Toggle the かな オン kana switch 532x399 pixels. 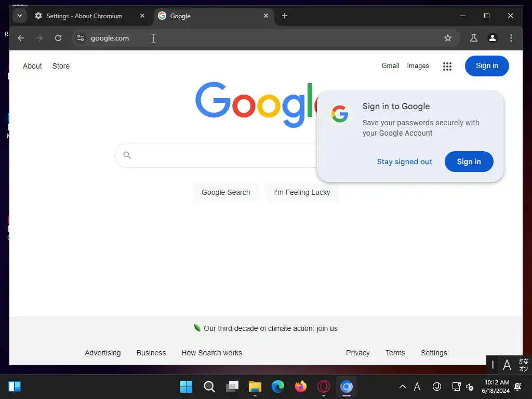[524, 365]
